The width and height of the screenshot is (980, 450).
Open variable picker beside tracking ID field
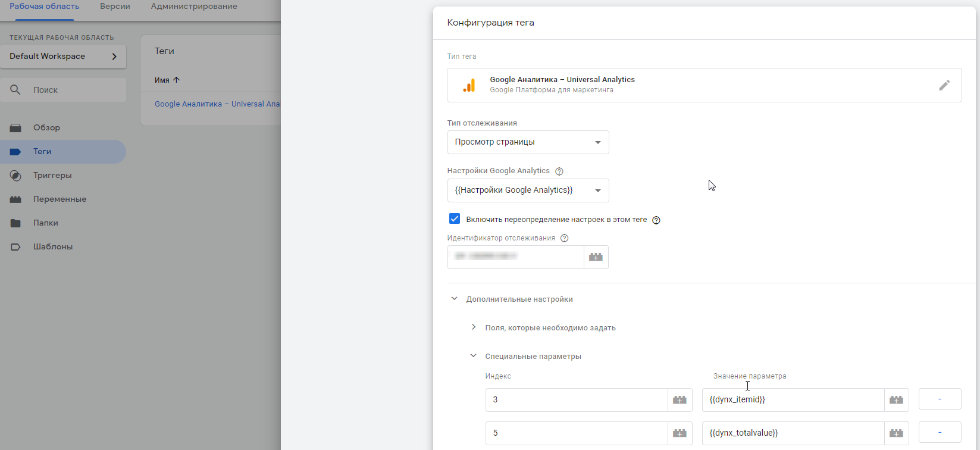click(x=596, y=257)
